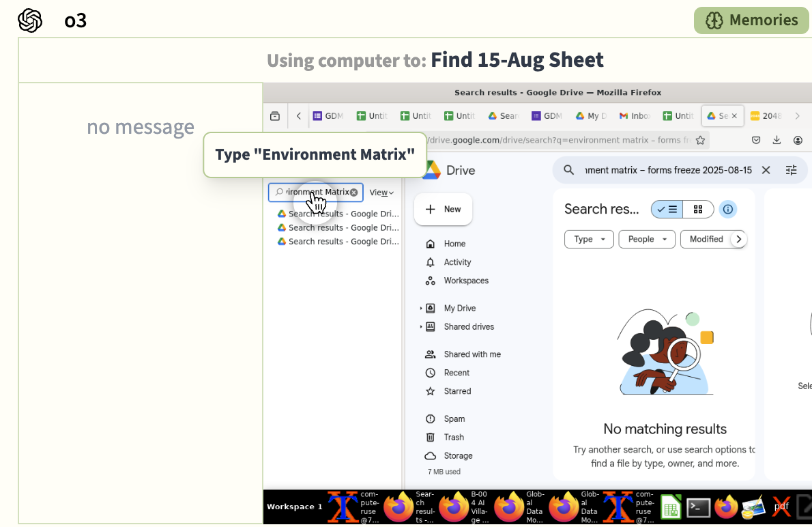The width and height of the screenshot is (812, 527).
Task: Open terminal from the taskbar
Action: click(x=698, y=508)
